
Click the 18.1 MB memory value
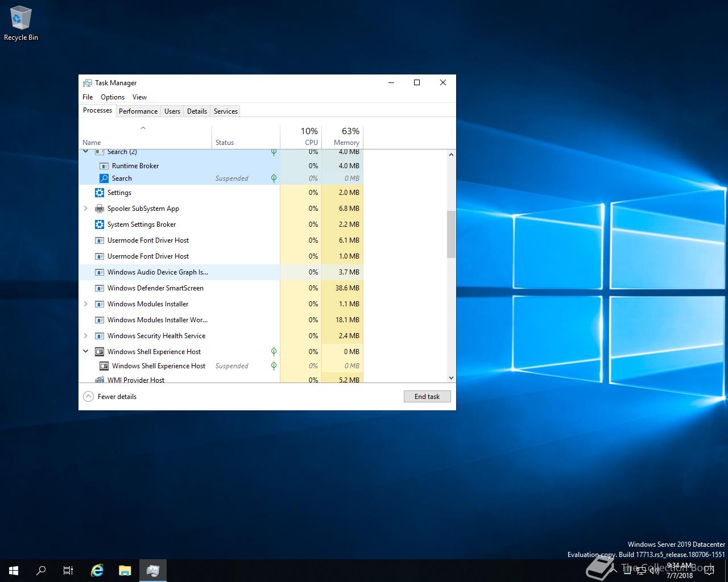pos(348,320)
